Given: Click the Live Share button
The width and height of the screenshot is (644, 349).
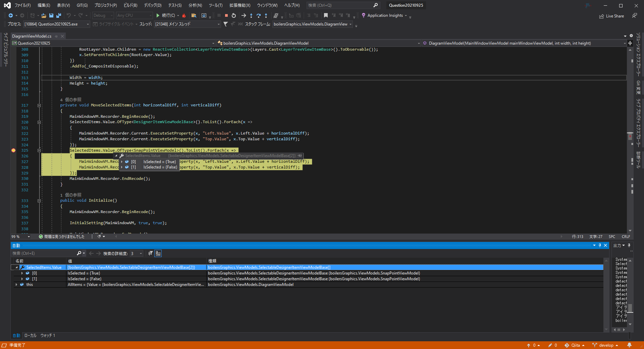Looking at the screenshot, I should click(x=611, y=16).
